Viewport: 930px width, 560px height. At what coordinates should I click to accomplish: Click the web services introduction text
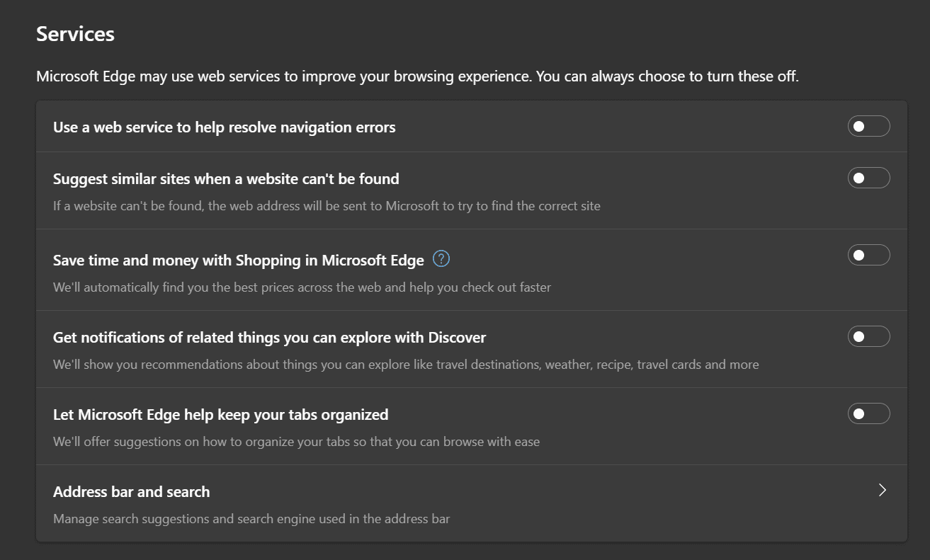point(417,76)
